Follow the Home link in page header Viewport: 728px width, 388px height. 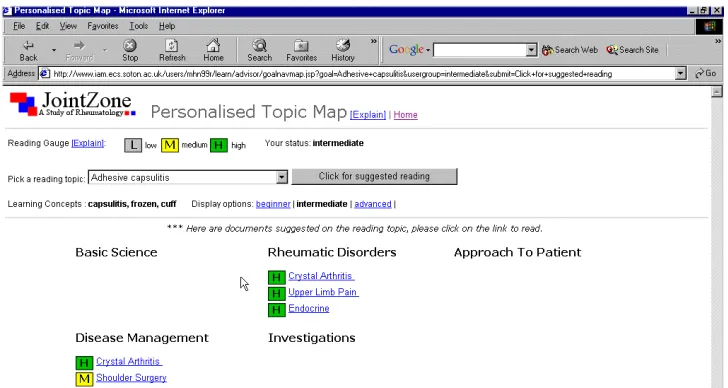coord(405,115)
